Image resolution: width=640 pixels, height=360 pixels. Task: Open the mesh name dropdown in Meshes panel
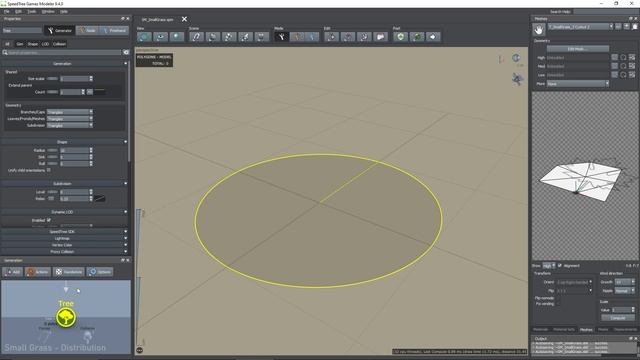pyautogui.click(x=580, y=27)
